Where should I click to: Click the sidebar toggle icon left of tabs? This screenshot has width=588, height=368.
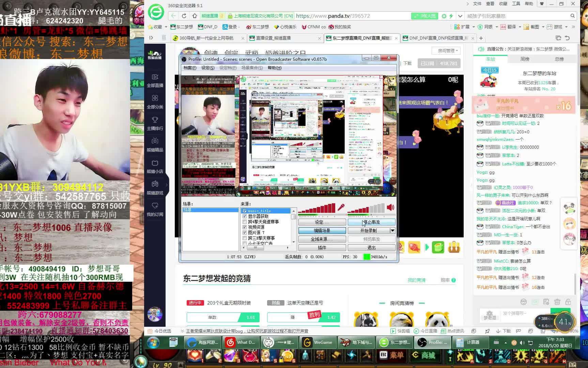click(151, 38)
